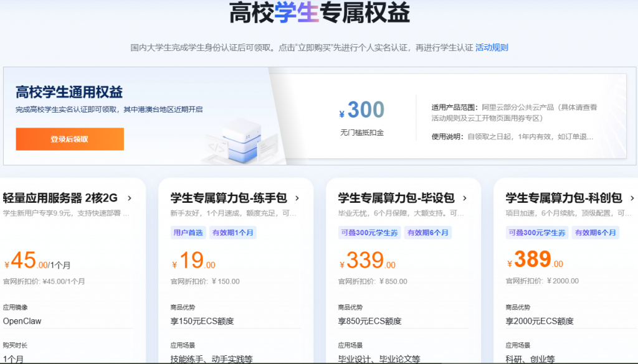Click 有效期1个月 tag on 练手包 card
Viewport: 638px width, 364px height.
[233, 233]
